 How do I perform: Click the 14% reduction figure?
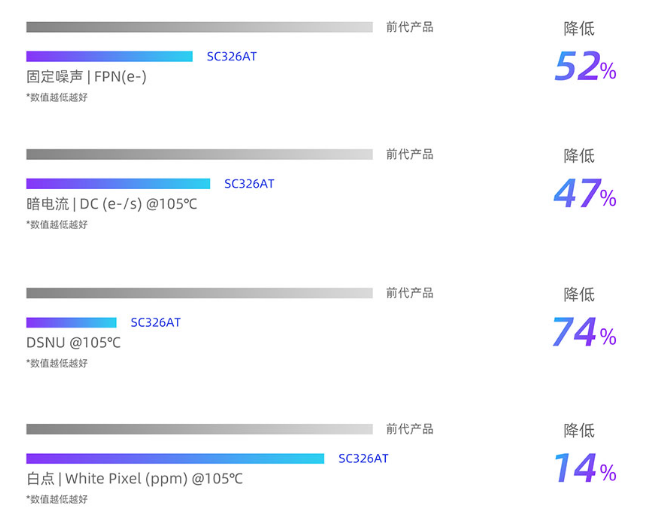coord(585,469)
